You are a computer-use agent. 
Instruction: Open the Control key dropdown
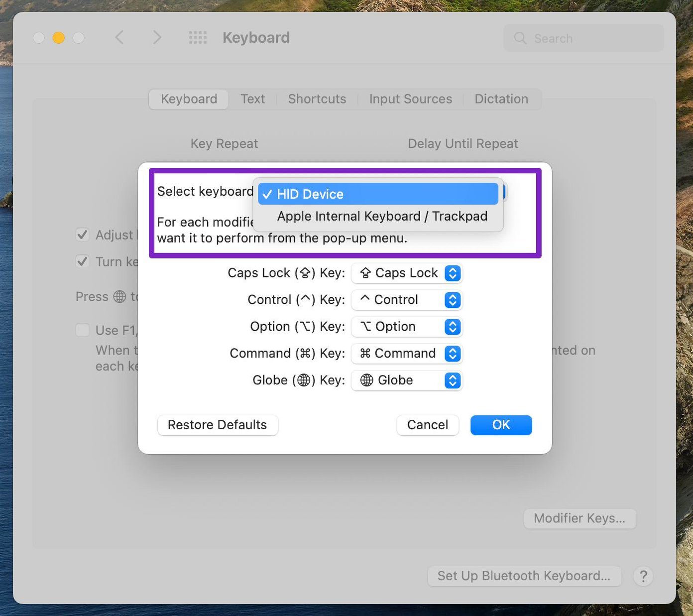(407, 300)
